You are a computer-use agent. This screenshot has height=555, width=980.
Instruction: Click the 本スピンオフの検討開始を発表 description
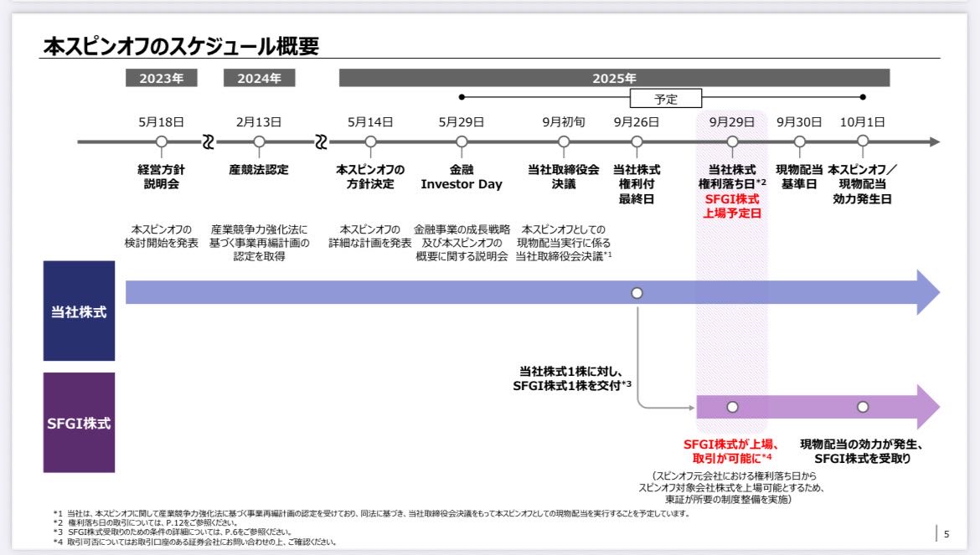pyautogui.click(x=162, y=236)
